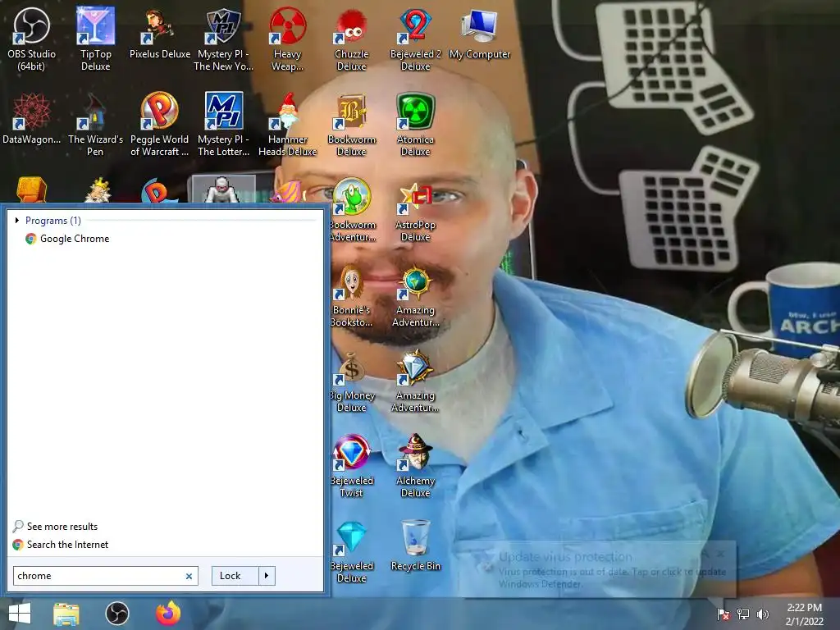Open OBS Studio (64bit) desktop shortcut
This screenshot has height=630, width=840.
pos(31,39)
